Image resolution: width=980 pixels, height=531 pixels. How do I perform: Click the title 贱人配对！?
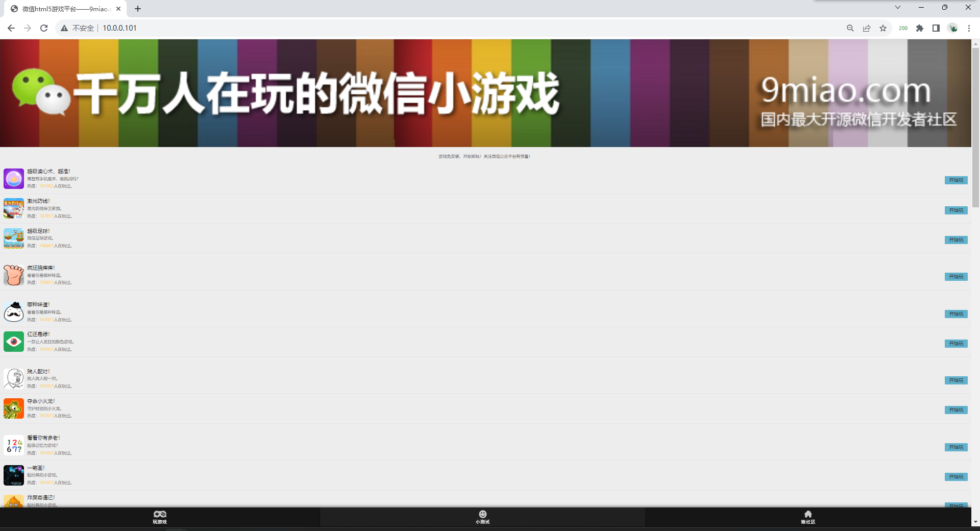click(x=39, y=372)
